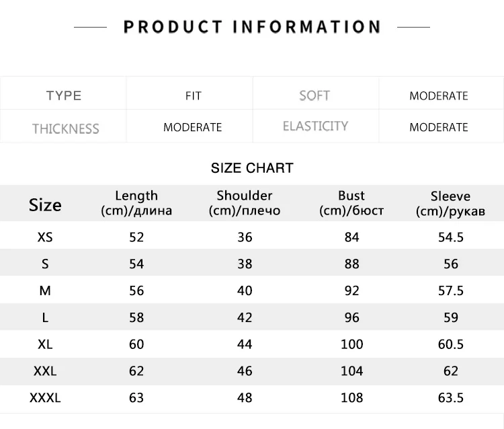Select sleeve value 54.5 for XS
Image resolution: width=504 pixels, height=429 pixels.
[451, 237]
